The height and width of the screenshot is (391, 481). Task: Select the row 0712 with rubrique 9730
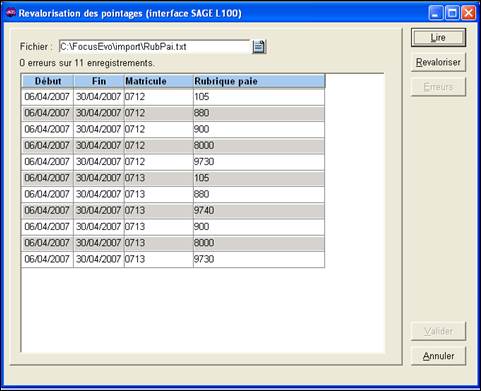173,162
